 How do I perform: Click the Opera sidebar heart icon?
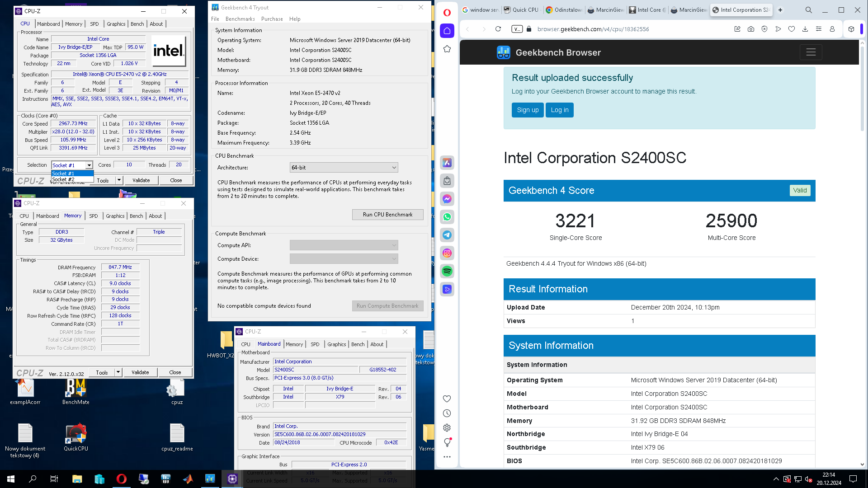(447, 399)
